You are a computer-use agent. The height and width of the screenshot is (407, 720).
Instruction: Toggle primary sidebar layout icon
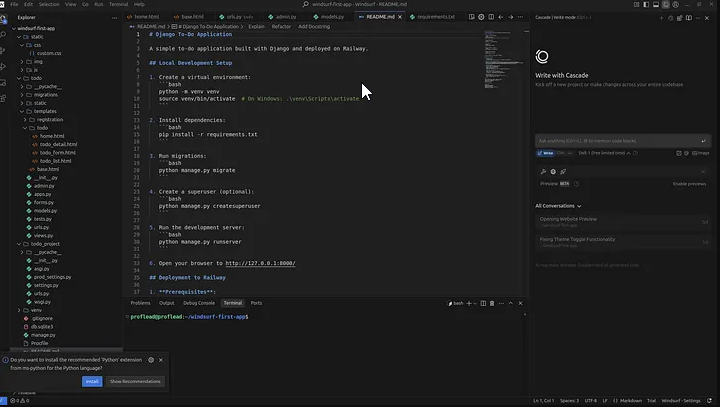(646, 4)
